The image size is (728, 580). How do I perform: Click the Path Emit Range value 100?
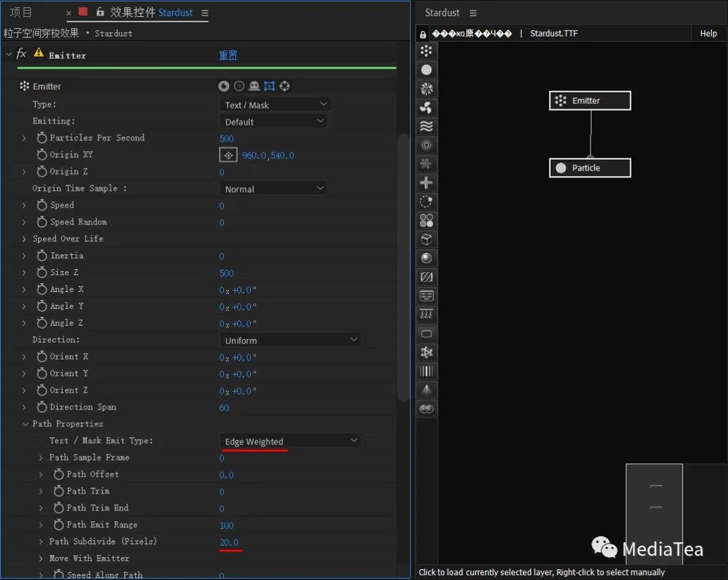[226, 525]
